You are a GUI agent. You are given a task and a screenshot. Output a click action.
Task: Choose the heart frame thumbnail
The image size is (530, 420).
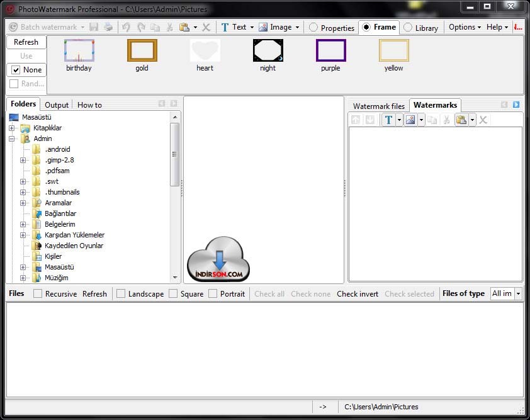205,50
